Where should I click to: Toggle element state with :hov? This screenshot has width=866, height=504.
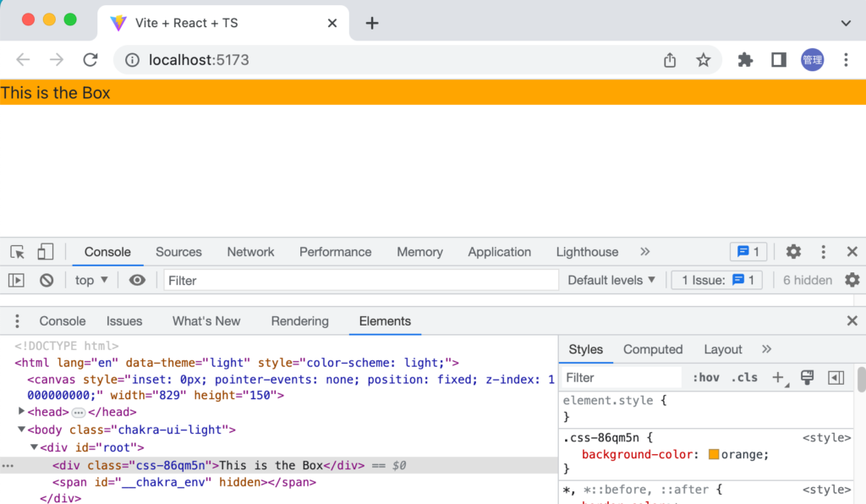click(x=705, y=378)
